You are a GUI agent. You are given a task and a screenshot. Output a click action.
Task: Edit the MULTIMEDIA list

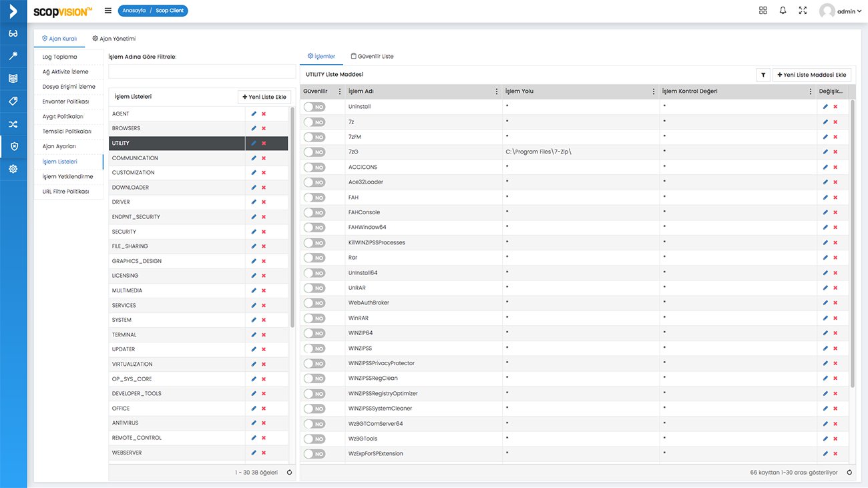[254, 290]
